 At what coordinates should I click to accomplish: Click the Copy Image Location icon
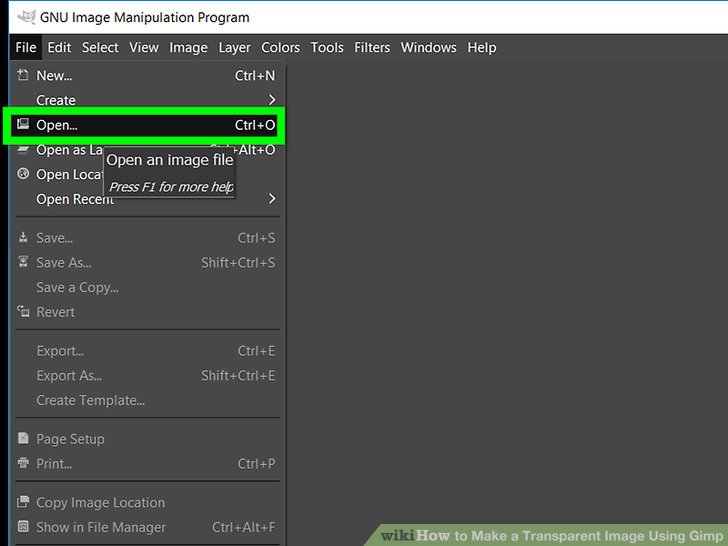[23, 501]
